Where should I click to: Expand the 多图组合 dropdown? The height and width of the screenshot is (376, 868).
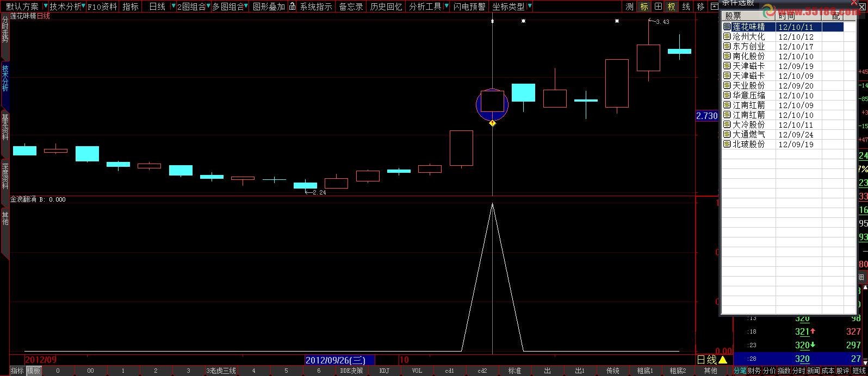pyautogui.click(x=246, y=7)
